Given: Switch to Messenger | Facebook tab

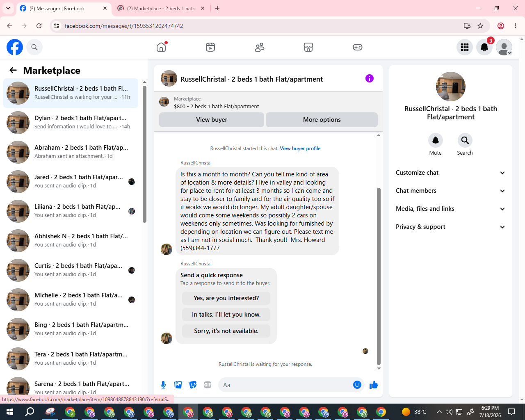Looking at the screenshot, I should click(x=64, y=8).
